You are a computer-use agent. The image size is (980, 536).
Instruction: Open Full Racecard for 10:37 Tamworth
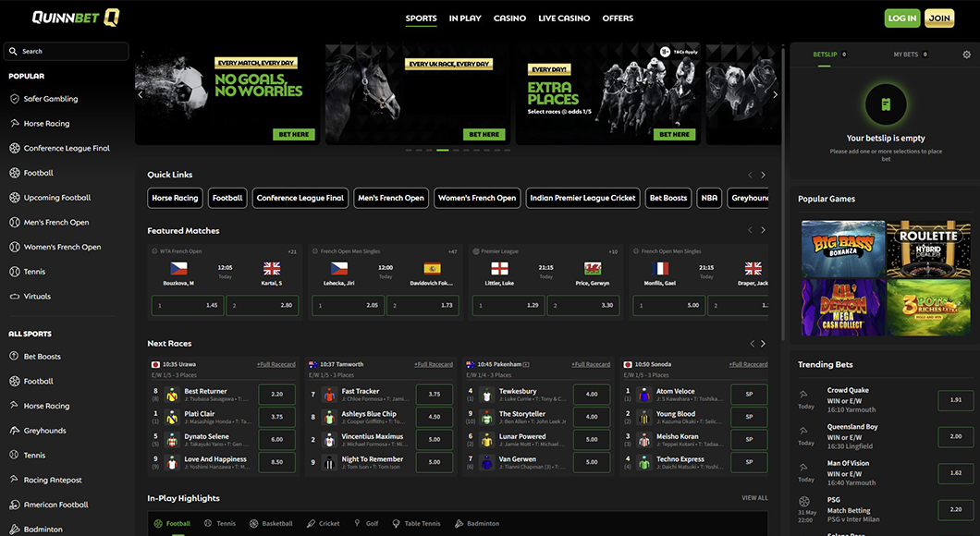[x=433, y=364]
